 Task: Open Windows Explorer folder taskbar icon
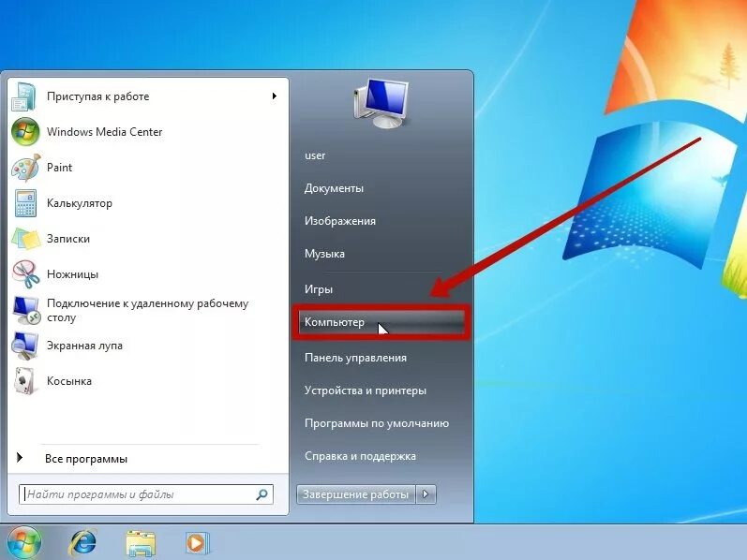[141, 543]
